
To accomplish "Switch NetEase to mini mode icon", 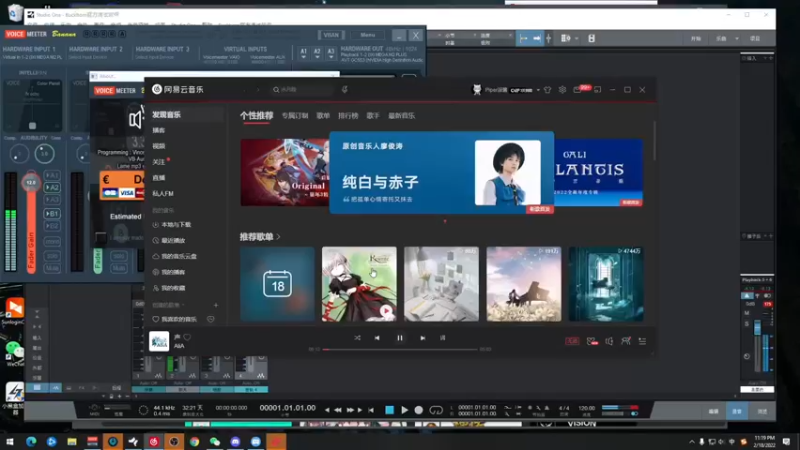I will click(x=597, y=90).
